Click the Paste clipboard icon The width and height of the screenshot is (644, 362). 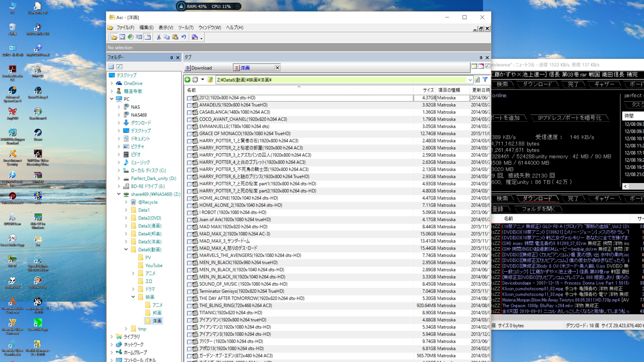coord(175,37)
